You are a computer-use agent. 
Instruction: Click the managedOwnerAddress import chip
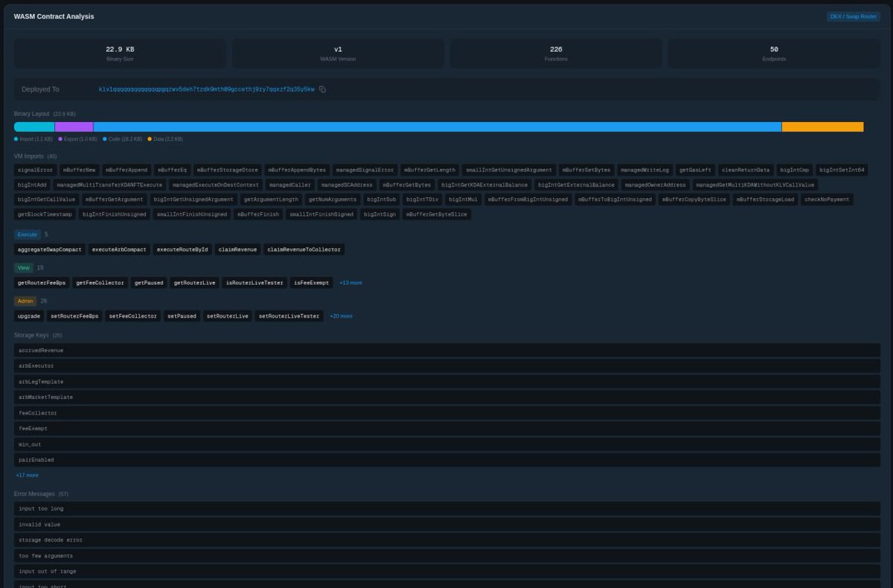[656, 185]
